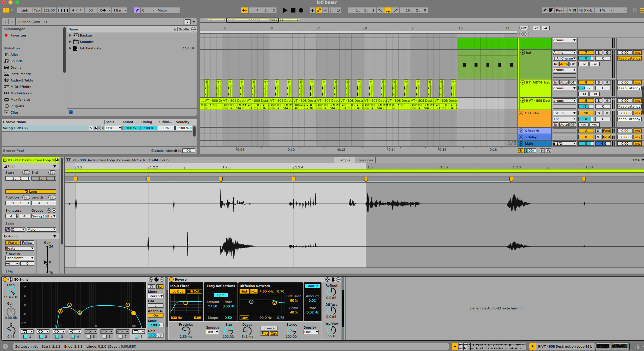
Task: Click Freeze on the Reverb device
Action: pos(269,328)
